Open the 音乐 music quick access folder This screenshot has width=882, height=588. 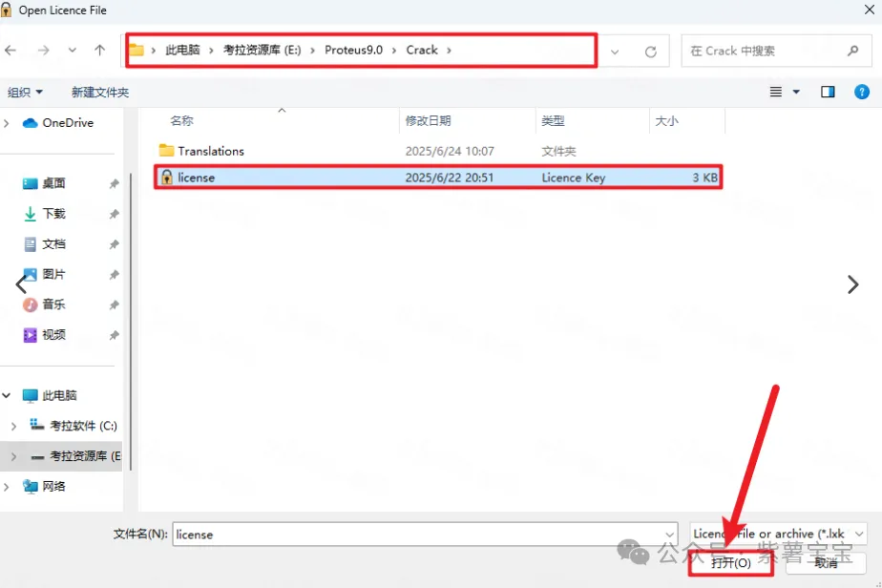tap(53, 304)
